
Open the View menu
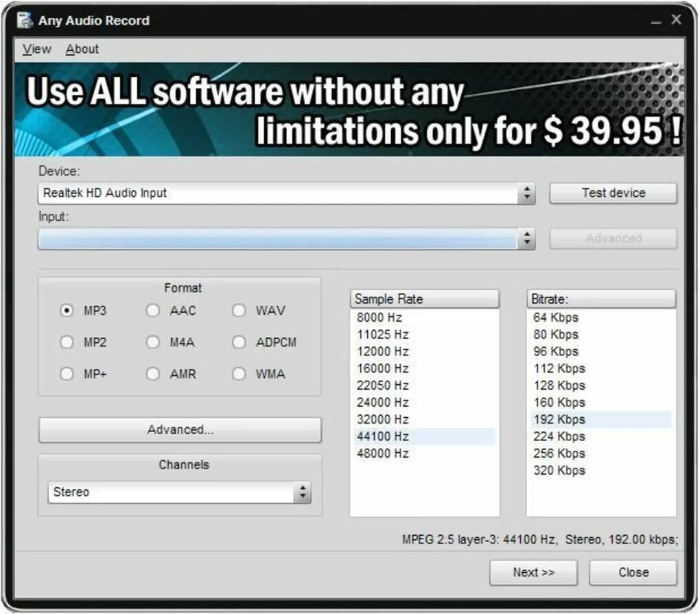pyautogui.click(x=36, y=49)
